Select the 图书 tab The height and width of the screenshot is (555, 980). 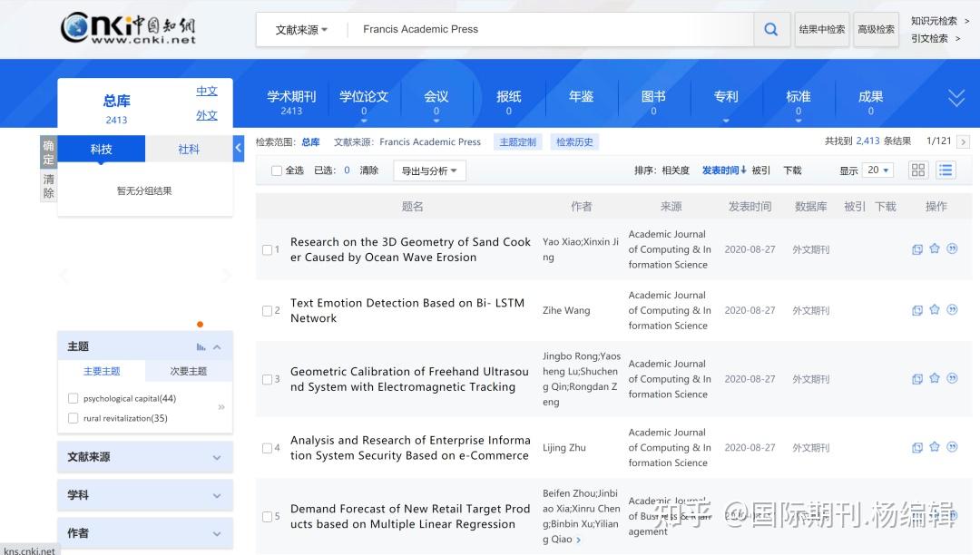coord(653,102)
